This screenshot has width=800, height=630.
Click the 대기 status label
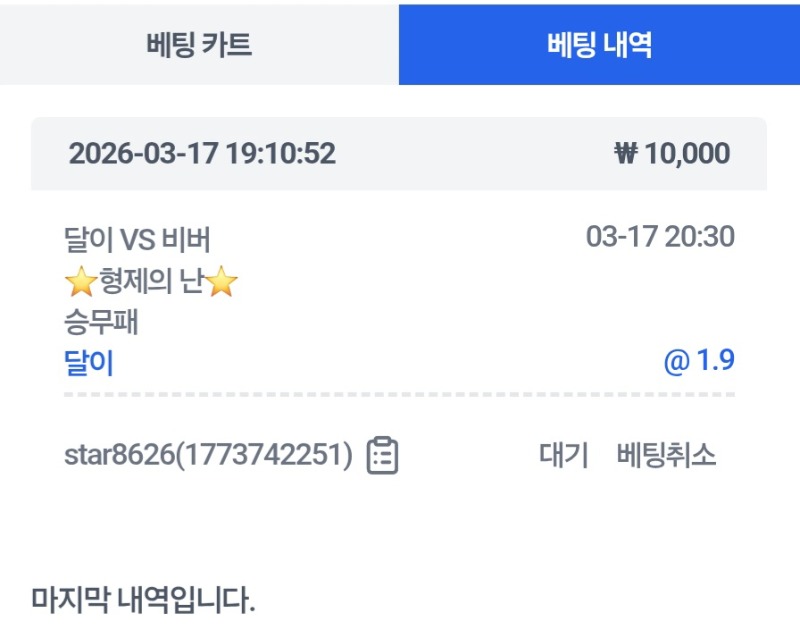tap(564, 455)
